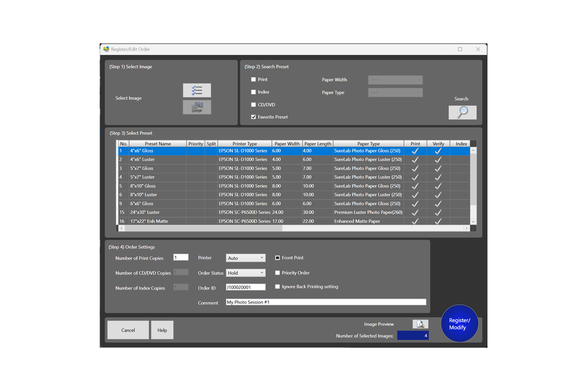The height and width of the screenshot is (392, 588).
Task: Click Verify checkmark for 24"x30" Luster row
Action: click(438, 213)
